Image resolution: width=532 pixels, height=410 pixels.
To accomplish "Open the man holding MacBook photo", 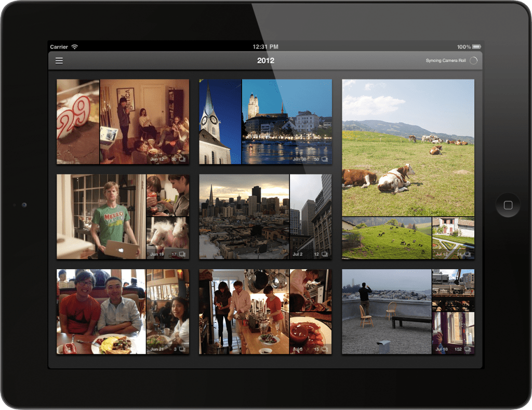I will pyautogui.click(x=101, y=216).
